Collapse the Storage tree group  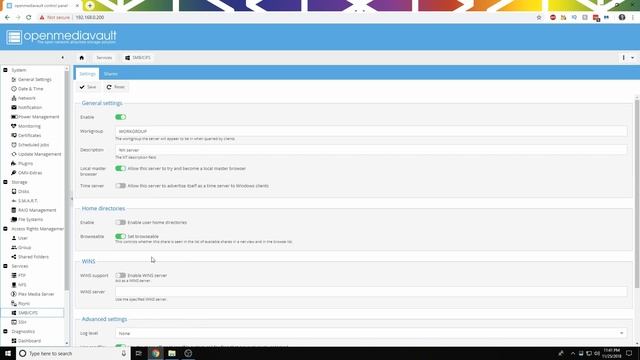(x=5, y=182)
